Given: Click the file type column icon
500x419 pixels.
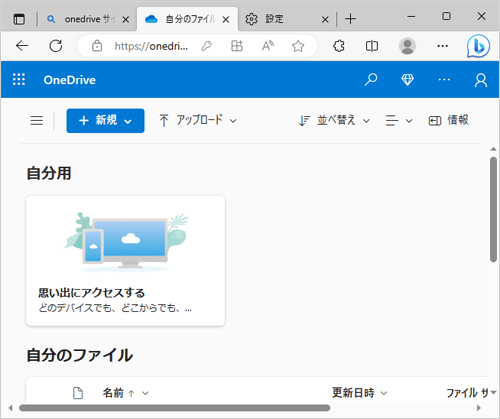Looking at the screenshot, I should tap(78, 393).
